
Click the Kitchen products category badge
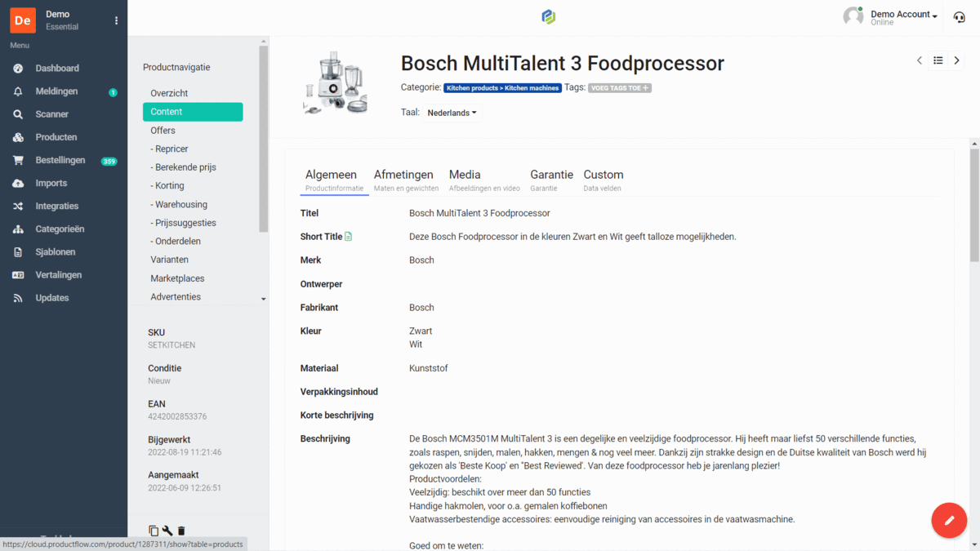coord(502,88)
